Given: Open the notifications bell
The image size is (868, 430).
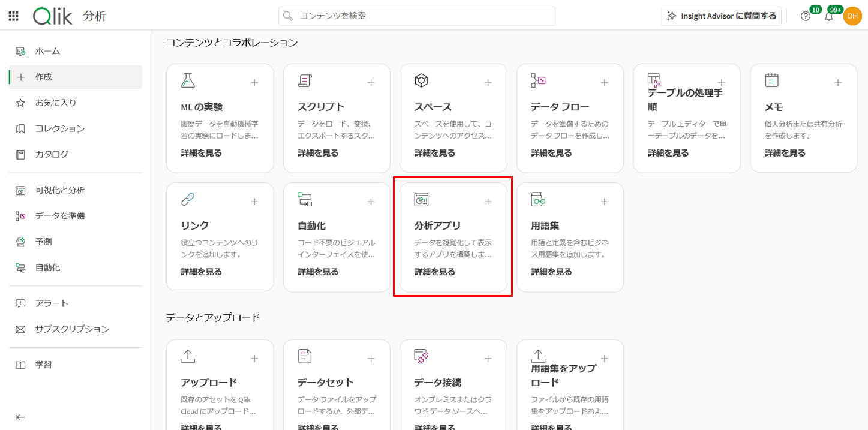Looking at the screenshot, I should [x=830, y=16].
